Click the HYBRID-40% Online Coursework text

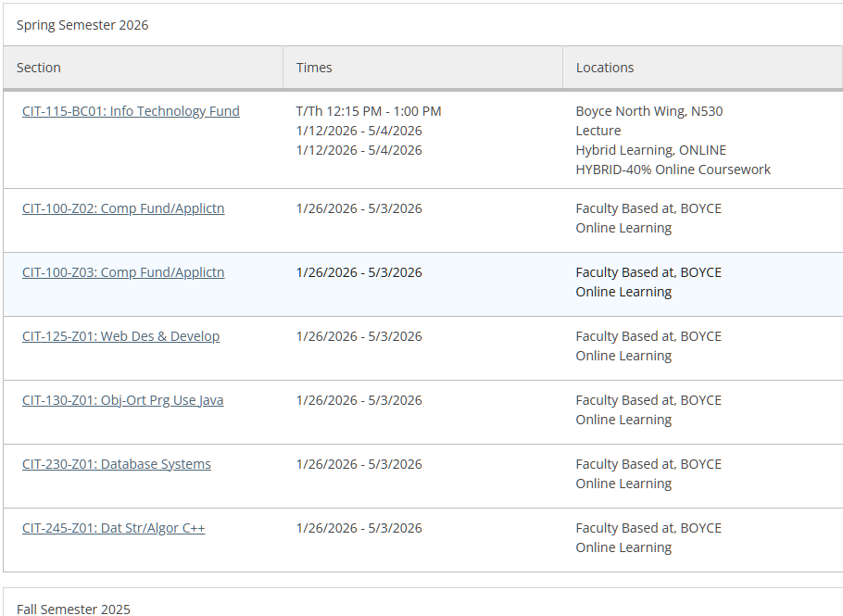tap(673, 170)
